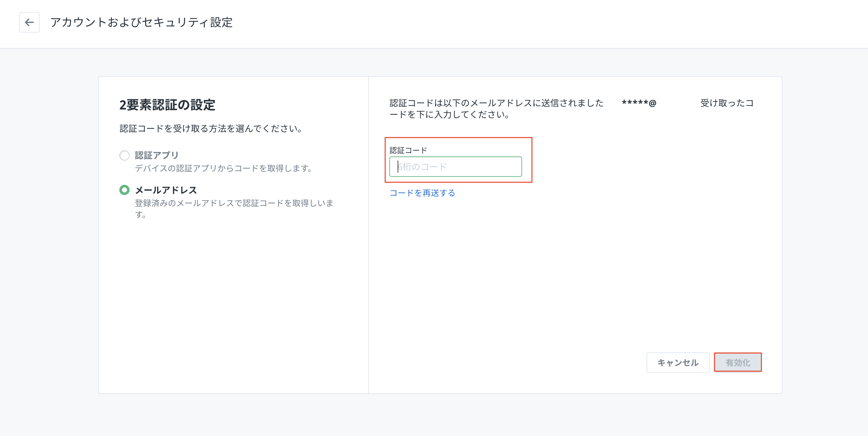Click the 認証アプリ option label
Image resolution: width=868 pixels, height=436 pixels.
point(157,155)
